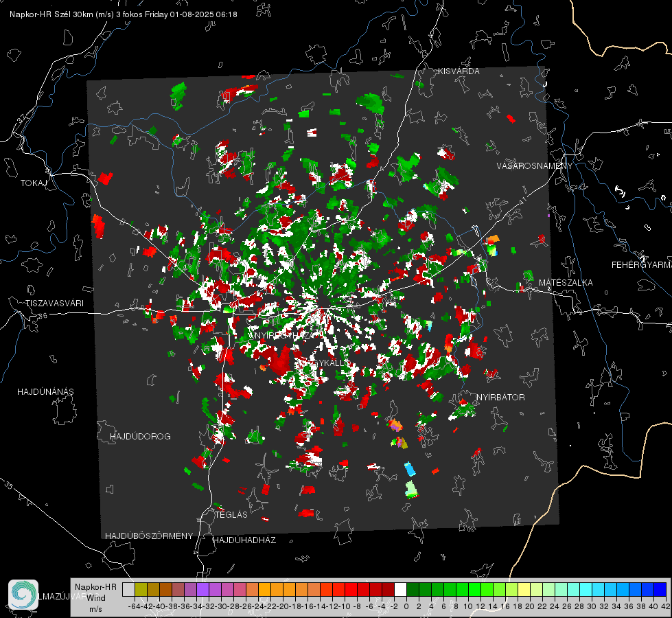Screen dimensions: 672x618
Task: Click the NYÍRBÁTOR city label
Action: point(500,398)
